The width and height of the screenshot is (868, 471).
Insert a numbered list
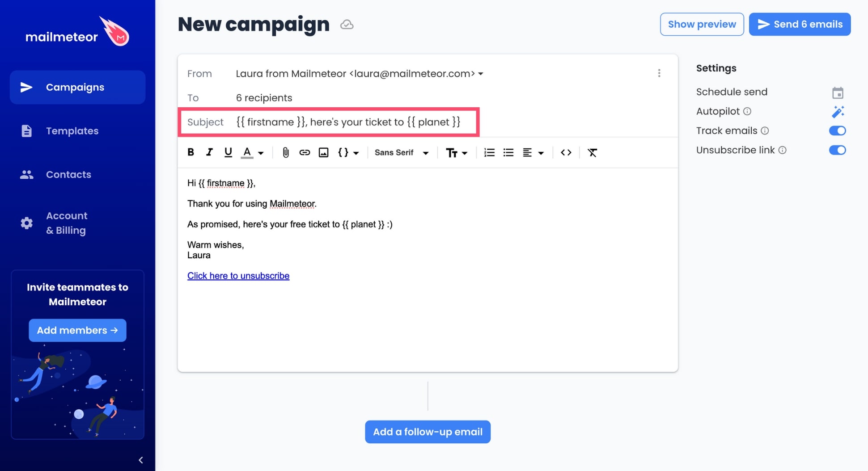(489, 152)
